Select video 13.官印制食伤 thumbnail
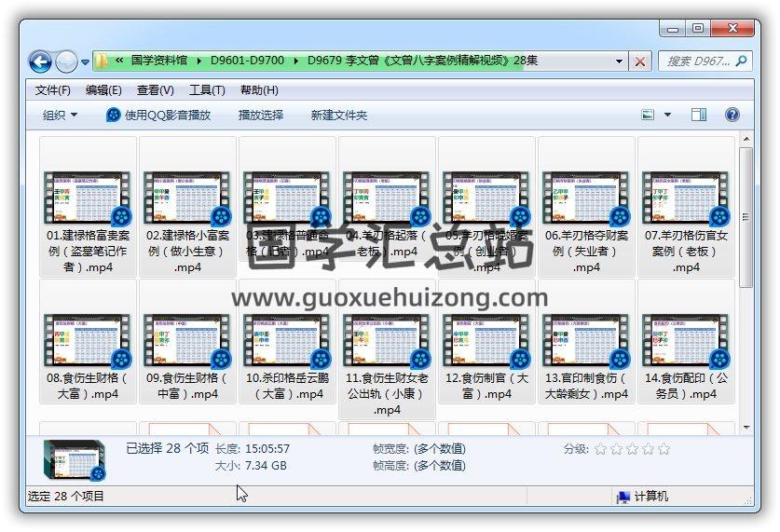This screenshot has height=532, width=780. click(586, 341)
